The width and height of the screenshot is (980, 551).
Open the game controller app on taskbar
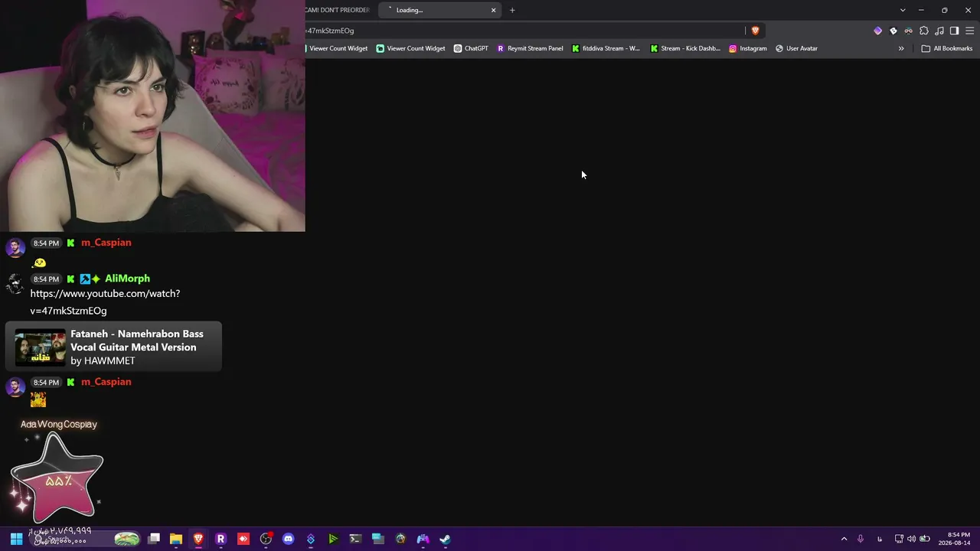[423, 539]
